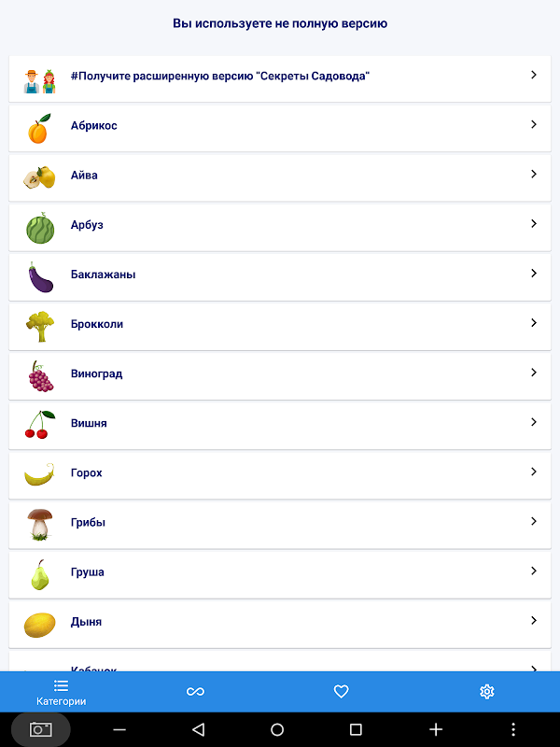Expand the Брокколи row chevron

534,322
